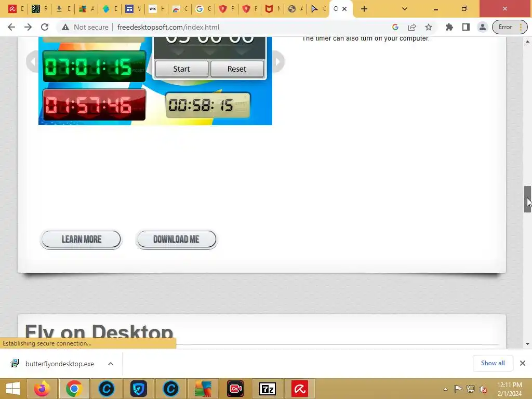Click the green 07:01:15 timer
Screen dimensions: 532x399
tap(95, 66)
